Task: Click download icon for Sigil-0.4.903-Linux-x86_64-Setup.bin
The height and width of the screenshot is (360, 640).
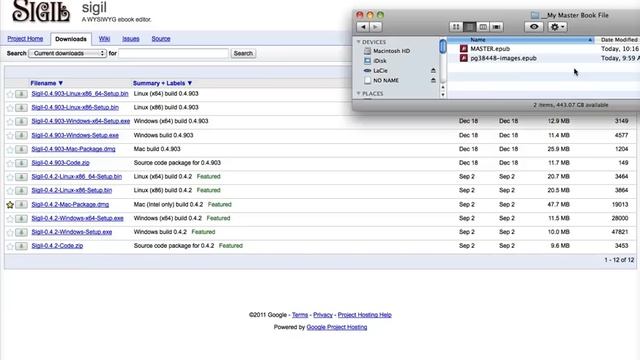Action: tap(21, 94)
